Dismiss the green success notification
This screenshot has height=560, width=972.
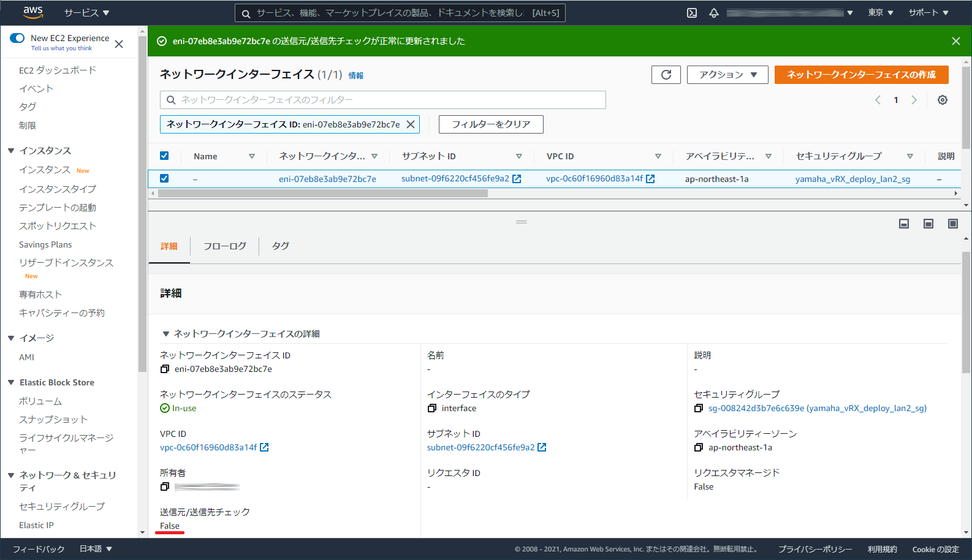tap(956, 41)
